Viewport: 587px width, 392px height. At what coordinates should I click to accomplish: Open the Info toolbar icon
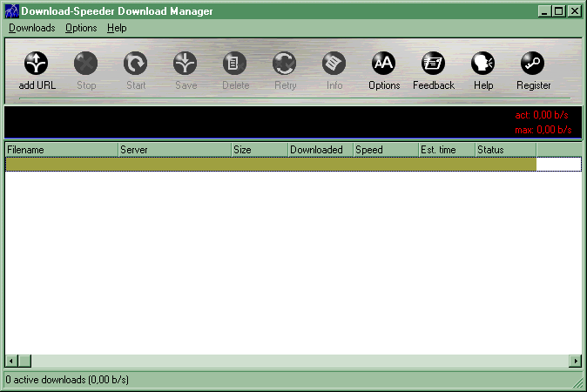(x=334, y=64)
